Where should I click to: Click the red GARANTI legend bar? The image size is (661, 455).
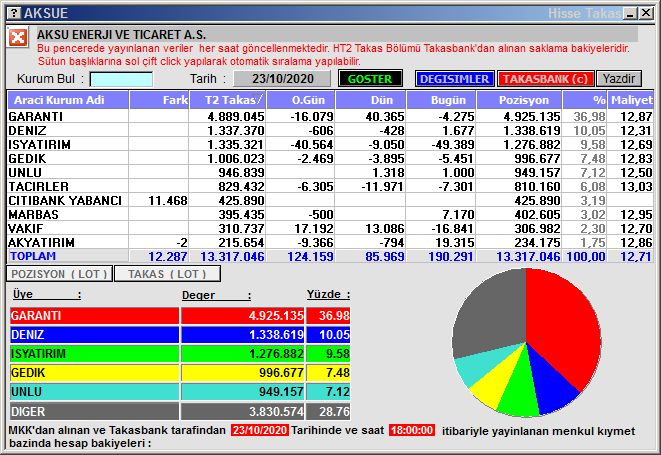pyautogui.click(x=94, y=315)
